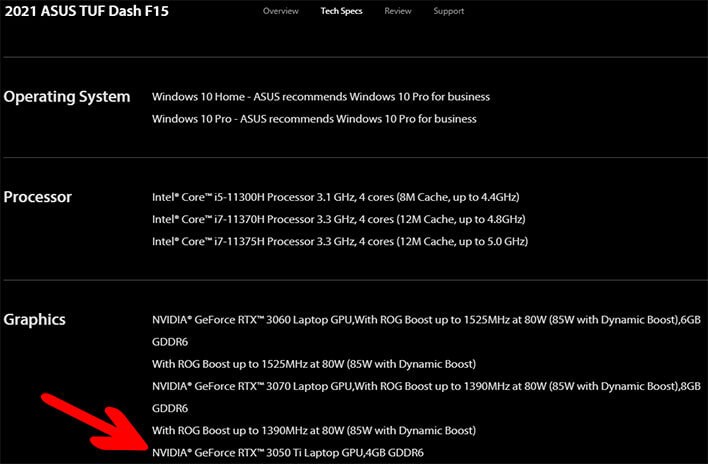Click the Operating System section heading
This screenshot has height=464, width=708.
tap(67, 97)
